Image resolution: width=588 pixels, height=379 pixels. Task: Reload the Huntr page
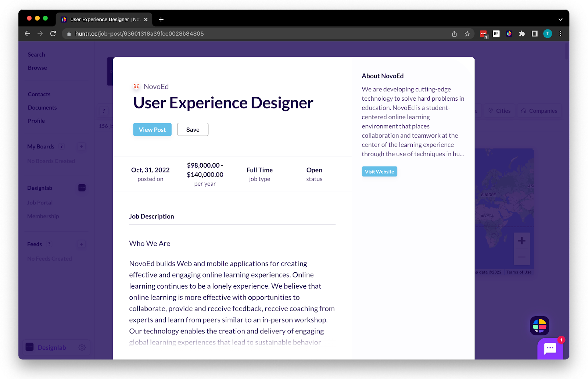[x=53, y=33]
